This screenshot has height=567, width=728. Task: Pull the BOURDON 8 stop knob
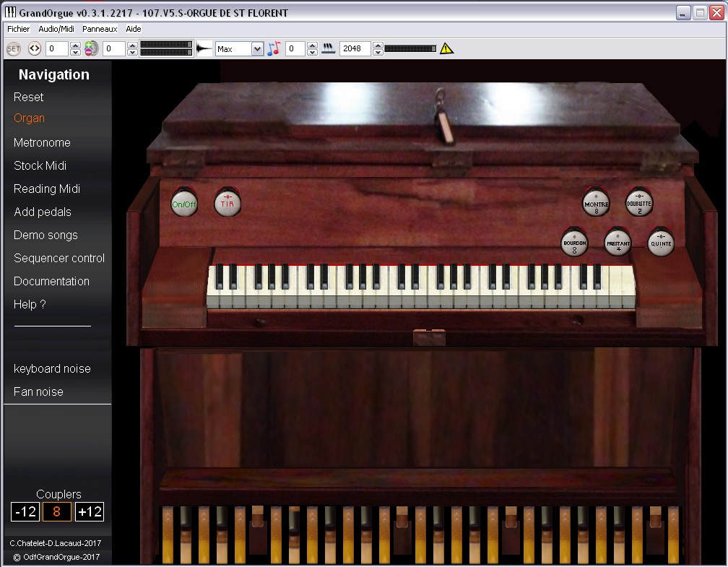click(574, 243)
